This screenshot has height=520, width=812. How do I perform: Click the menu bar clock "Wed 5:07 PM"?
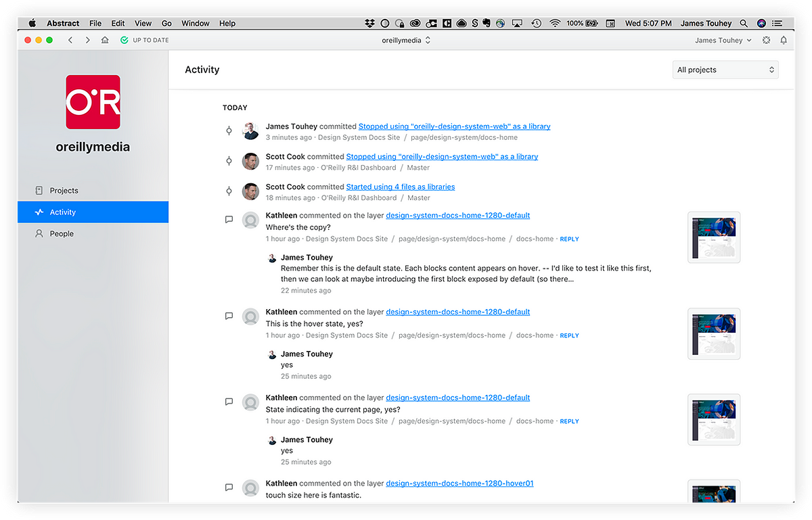point(648,23)
